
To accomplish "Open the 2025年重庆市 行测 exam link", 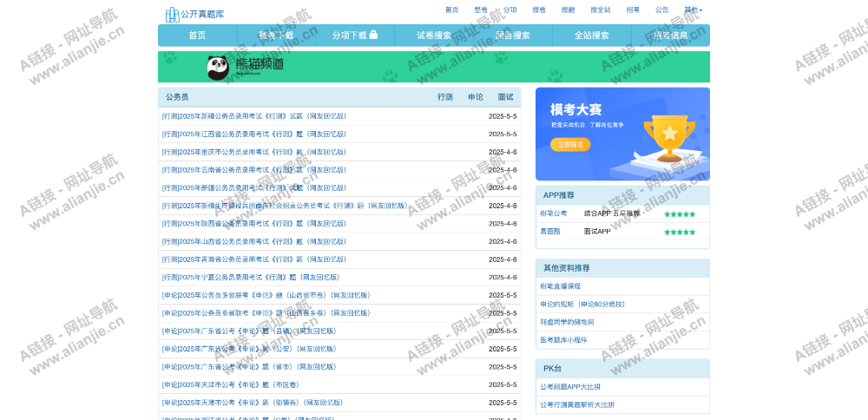I will pyautogui.click(x=254, y=152).
